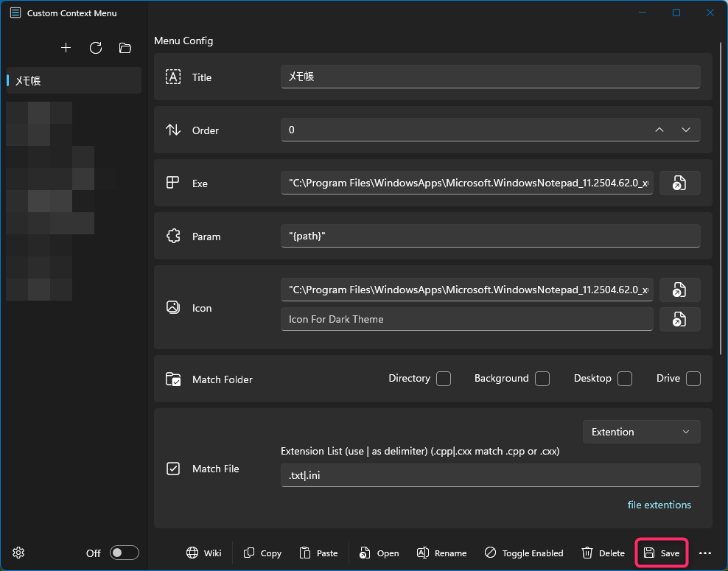Select the メモ帳 menu entry in sidebar
The width and height of the screenshot is (728, 571).
pos(74,80)
